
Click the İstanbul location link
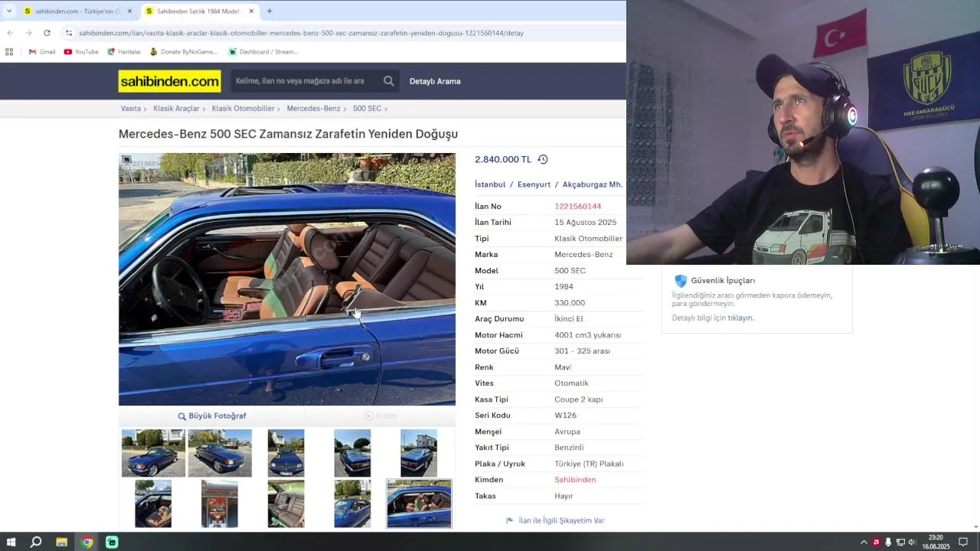[490, 184]
